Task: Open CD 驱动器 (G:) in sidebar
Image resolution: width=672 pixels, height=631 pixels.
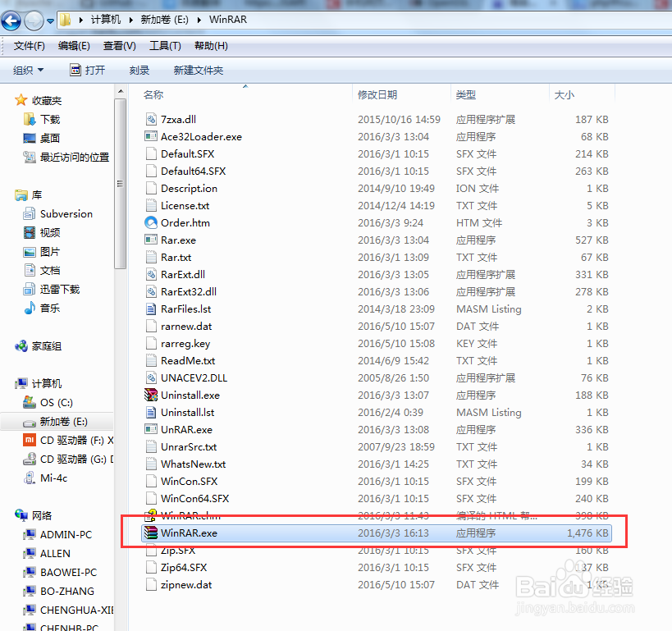Action: tap(68, 460)
